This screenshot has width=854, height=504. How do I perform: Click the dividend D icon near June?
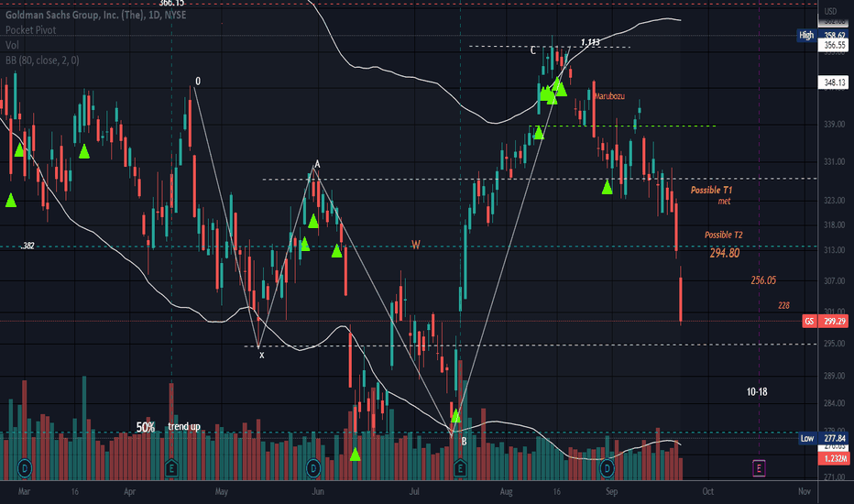[313, 467]
